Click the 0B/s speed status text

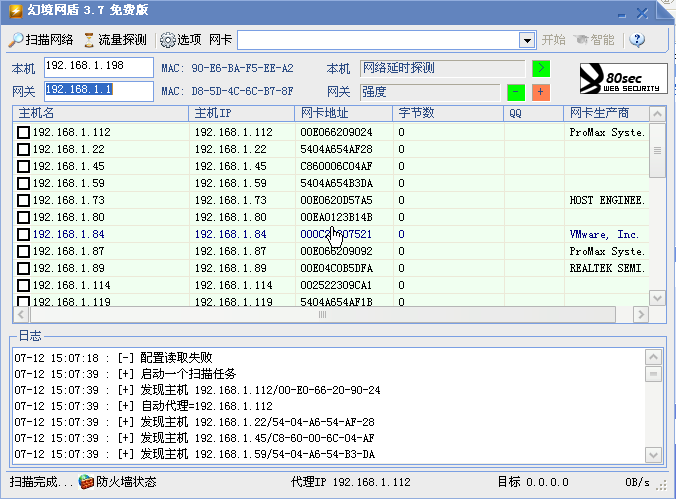[x=637, y=482]
